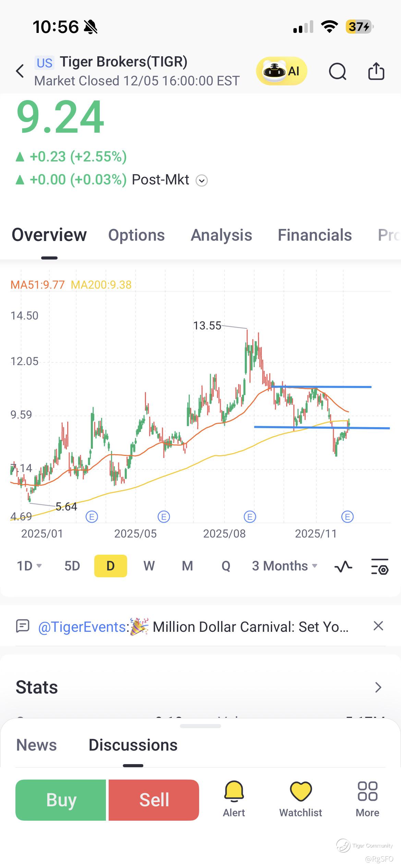Tap the red Sell button
This screenshot has height=868, width=401.
[154, 800]
